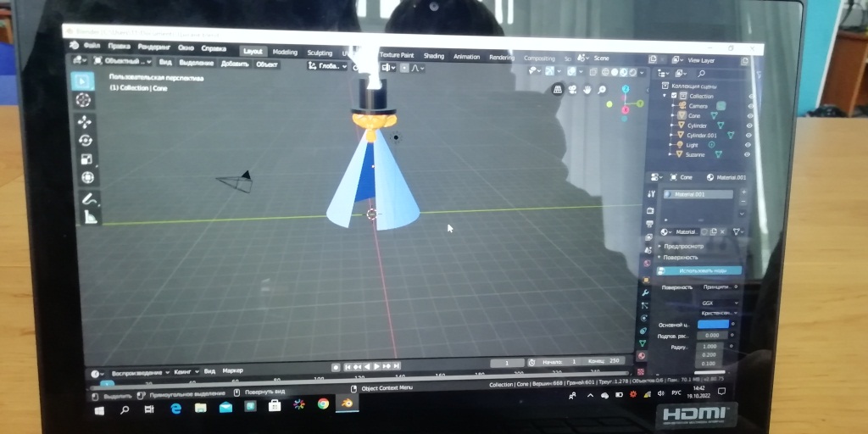
Task: Switch to solid viewport shading
Action: 615,72
